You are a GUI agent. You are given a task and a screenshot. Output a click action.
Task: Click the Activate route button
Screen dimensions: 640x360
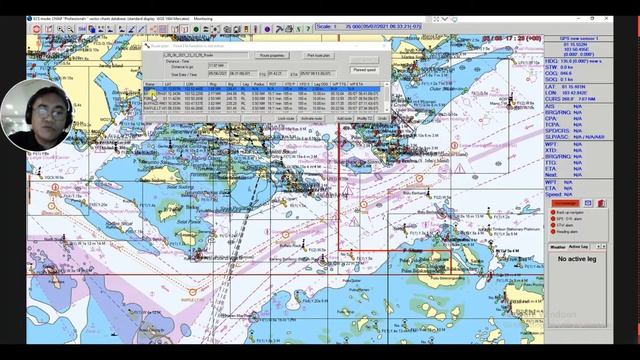(x=312, y=118)
